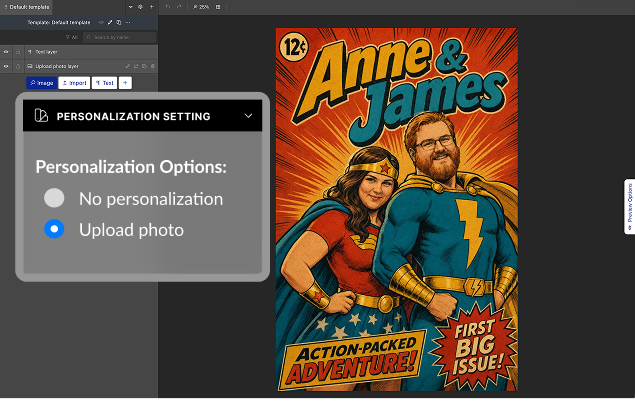Preview the Default template eye icon
This screenshot has height=402, width=635.
[x=101, y=22]
